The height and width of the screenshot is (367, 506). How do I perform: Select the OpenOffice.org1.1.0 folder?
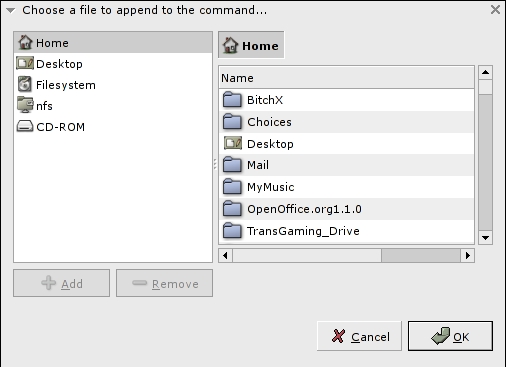pos(346,209)
